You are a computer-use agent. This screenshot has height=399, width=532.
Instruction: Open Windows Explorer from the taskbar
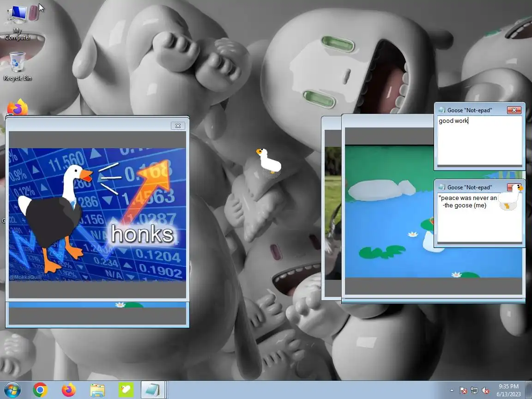97,390
